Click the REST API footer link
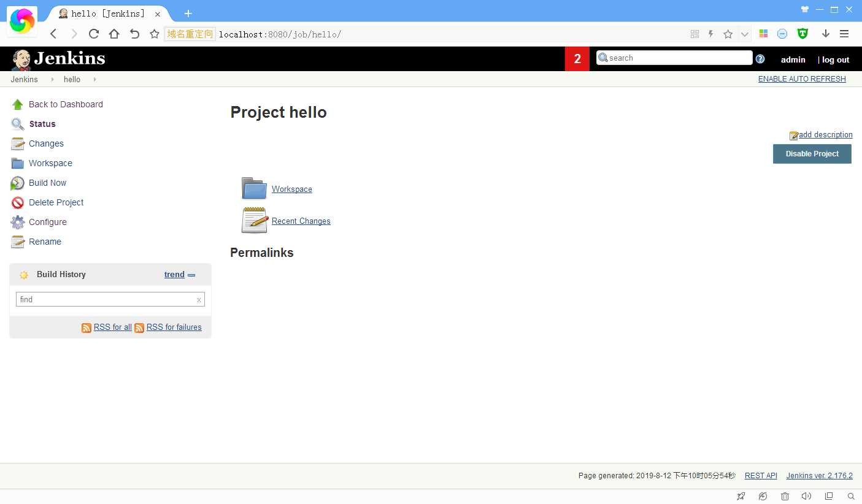 tap(761, 476)
